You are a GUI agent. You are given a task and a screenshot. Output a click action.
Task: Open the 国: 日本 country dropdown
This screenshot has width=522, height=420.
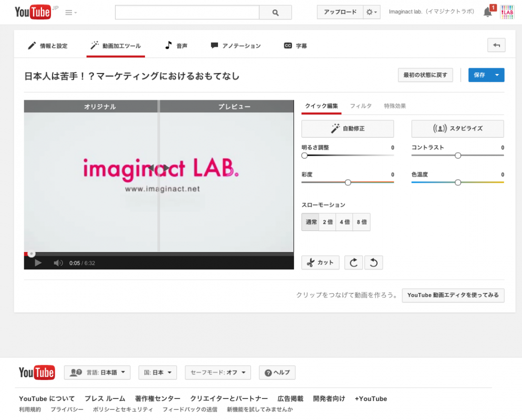(158, 372)
